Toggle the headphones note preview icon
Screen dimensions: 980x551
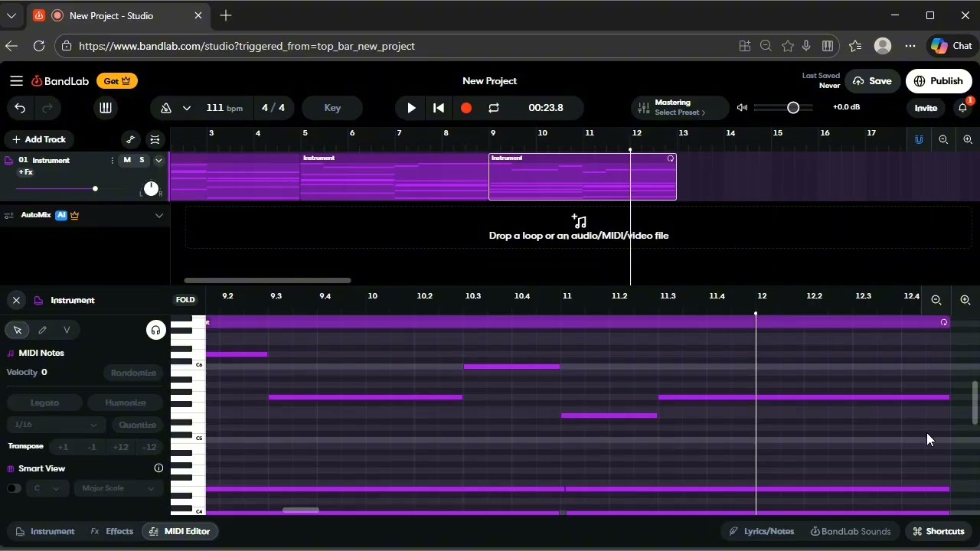click(155, 330)
